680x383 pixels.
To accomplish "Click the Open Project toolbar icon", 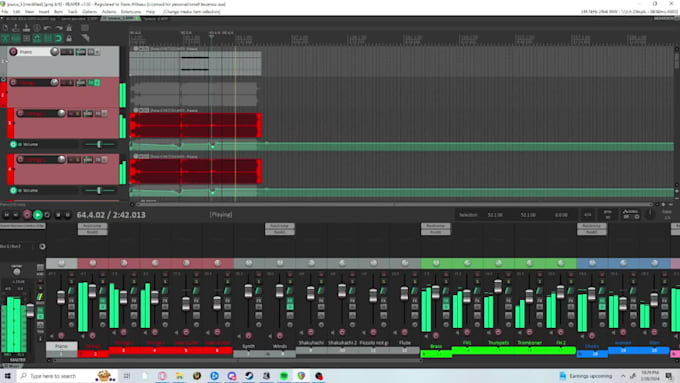I will [16, 28].
